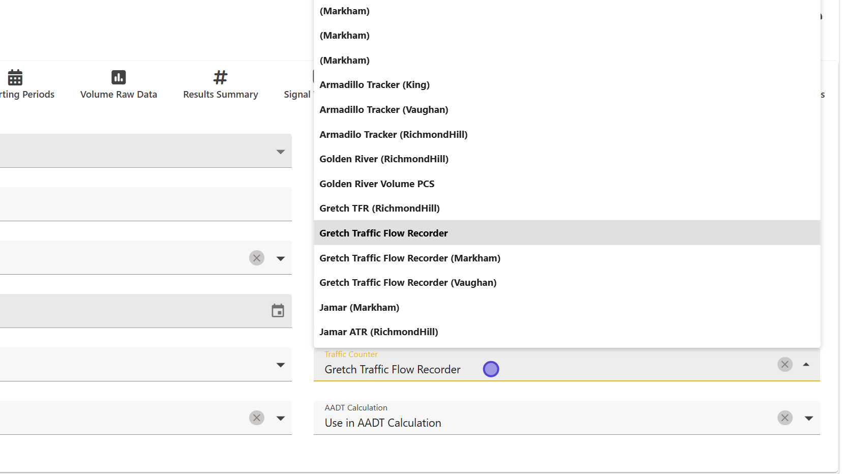
Task: Choose Gretch Traffic Flow Recorder (Vaughan)
Action: pos(407,283)
